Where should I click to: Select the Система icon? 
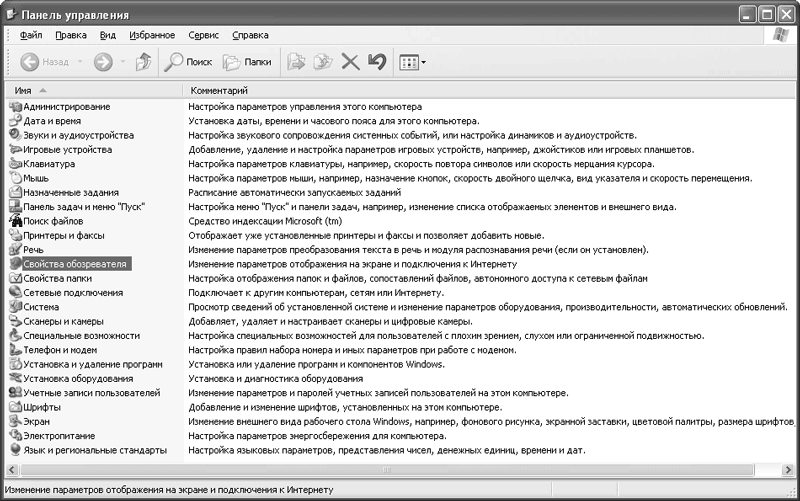click(15, 307)
